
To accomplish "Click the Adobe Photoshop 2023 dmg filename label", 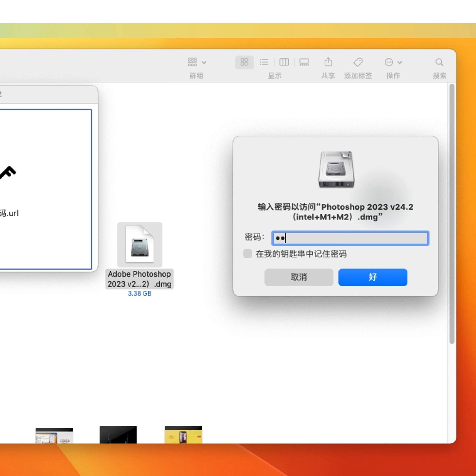I will coord(139,279).
